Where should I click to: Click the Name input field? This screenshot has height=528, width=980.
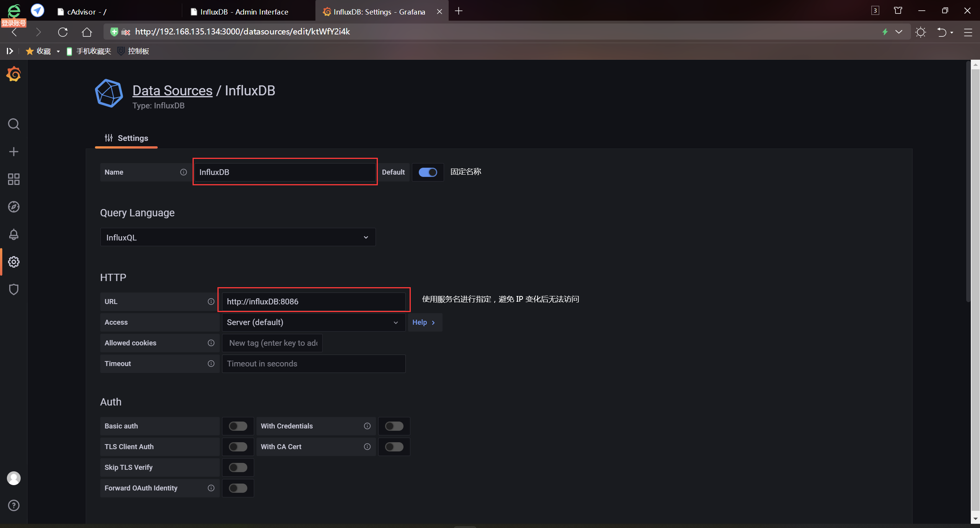click(285, 172)
